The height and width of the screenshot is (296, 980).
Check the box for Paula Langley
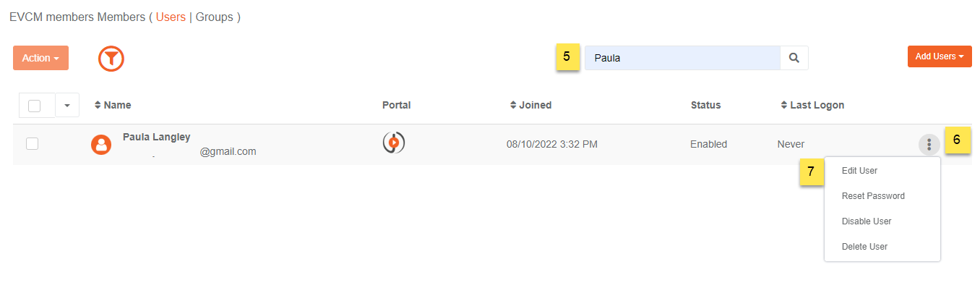point(32,143)
